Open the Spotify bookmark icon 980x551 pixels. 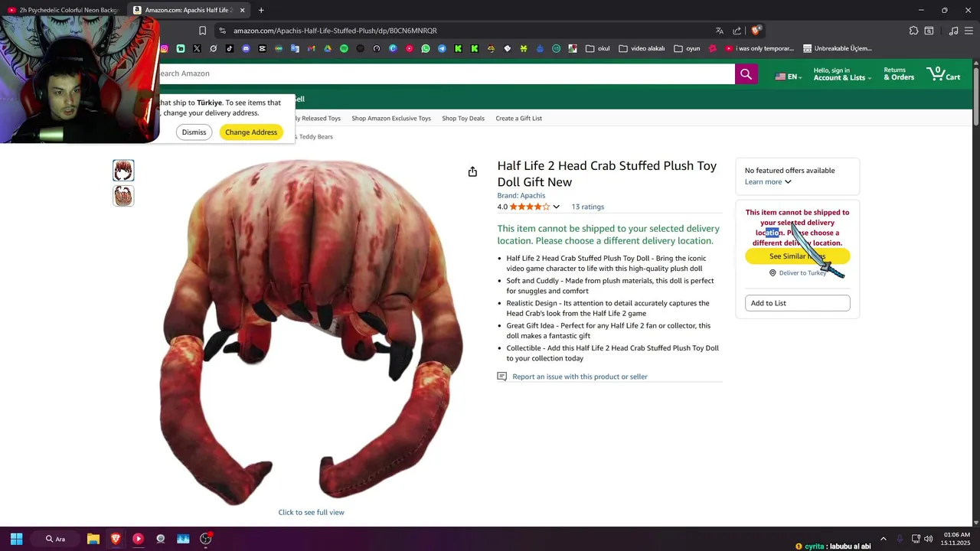[344, 48]
